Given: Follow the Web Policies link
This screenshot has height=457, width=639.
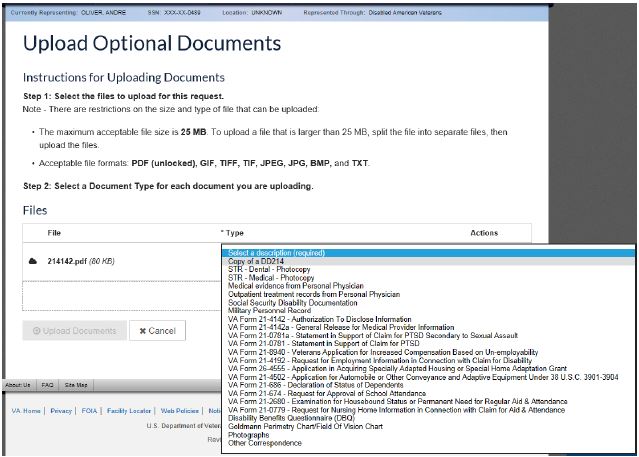Looking at the screenshot, I should click(180, 411).
